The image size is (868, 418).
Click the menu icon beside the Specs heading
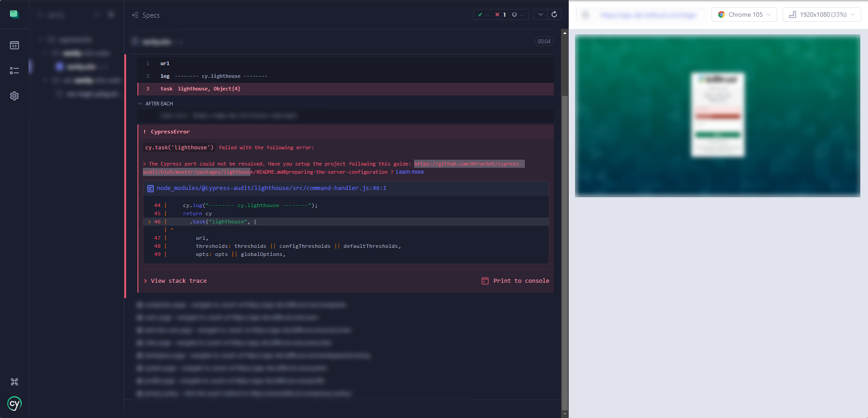135,15
